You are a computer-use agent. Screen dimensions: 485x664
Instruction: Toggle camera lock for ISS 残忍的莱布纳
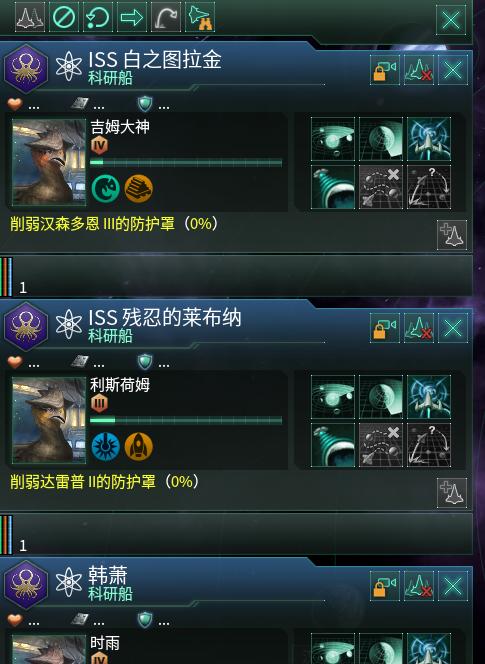(x=385, y=328)
